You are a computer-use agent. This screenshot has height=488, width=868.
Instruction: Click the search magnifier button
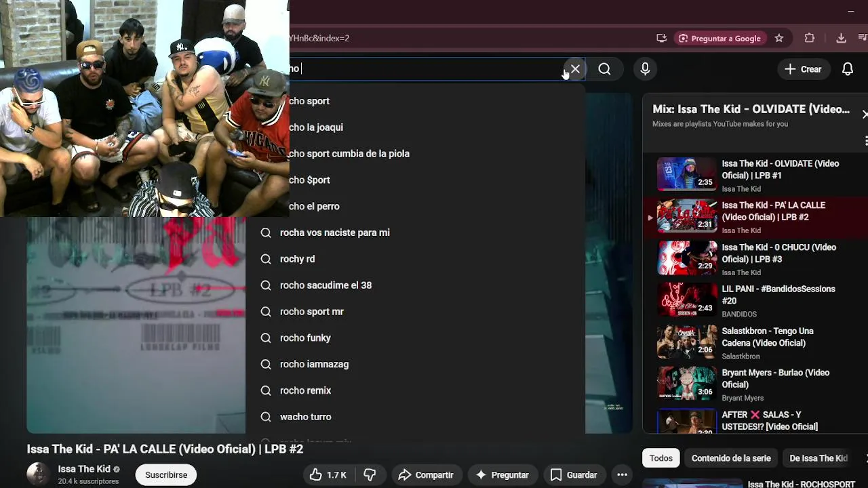click(604, 69)
